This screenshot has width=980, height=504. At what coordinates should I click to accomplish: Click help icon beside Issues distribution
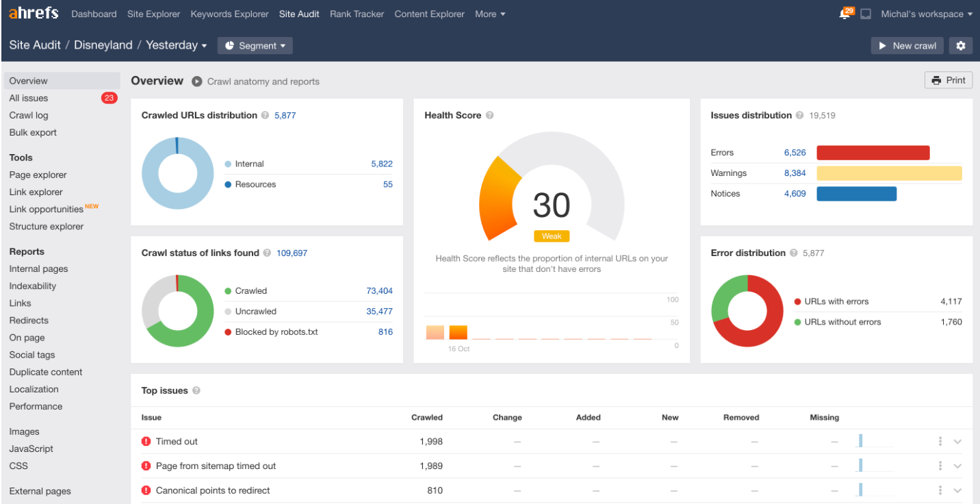pyautogui.click(x=799, y=116)
